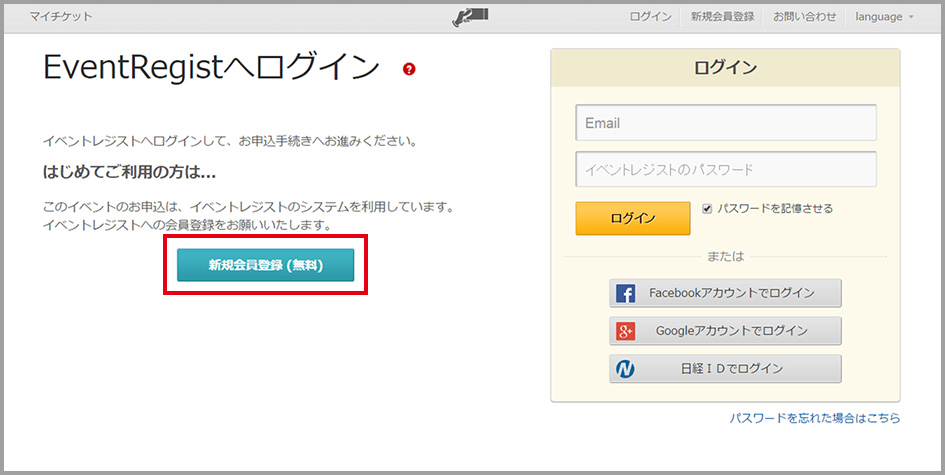Open お問い合わせ in the top navigation
Image resolution: width=945 pixels, height=475 pixels.
coord(805,17)
